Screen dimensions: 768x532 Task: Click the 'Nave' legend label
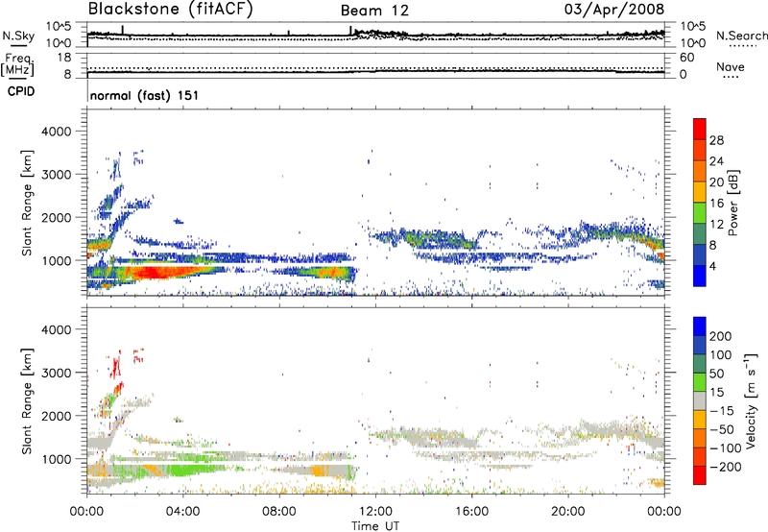coord(731,66)
